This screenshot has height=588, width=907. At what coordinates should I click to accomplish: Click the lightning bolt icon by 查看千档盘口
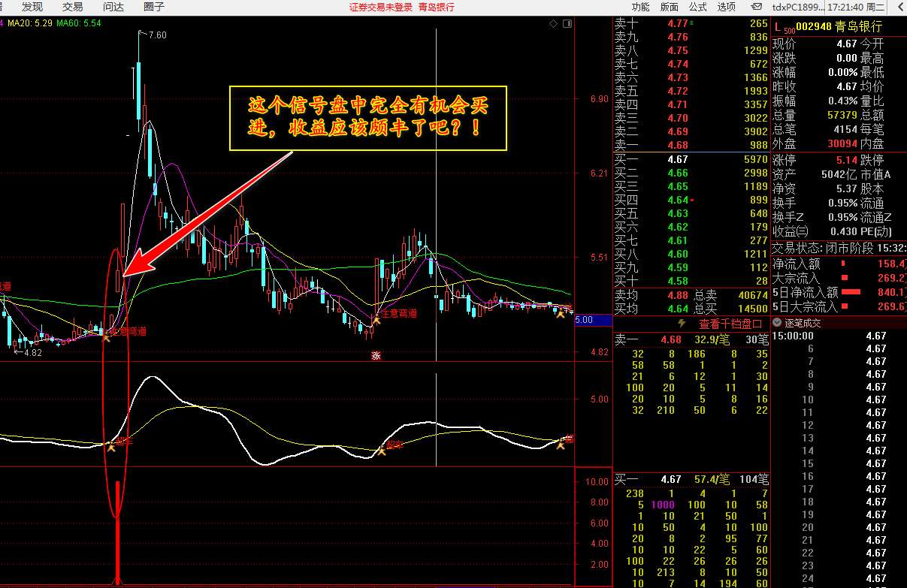pyautogui.click(x=682, y=324)
